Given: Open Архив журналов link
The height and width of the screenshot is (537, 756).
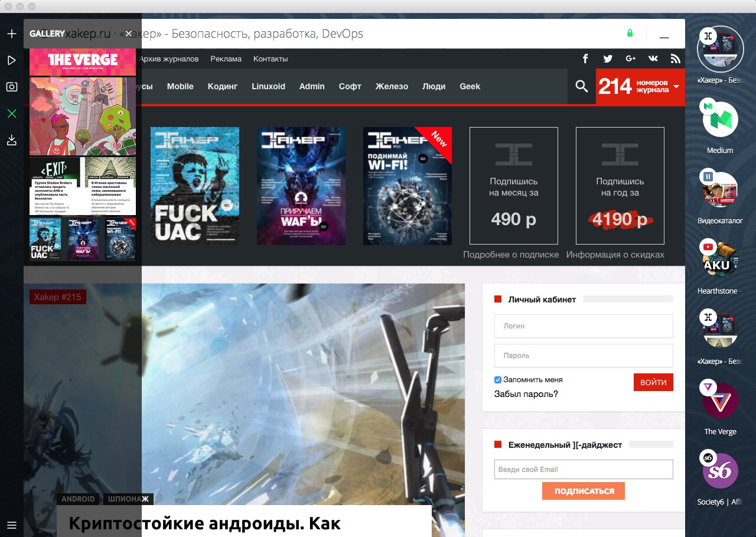Looking at the screenshot, I should tap(169, 58).
